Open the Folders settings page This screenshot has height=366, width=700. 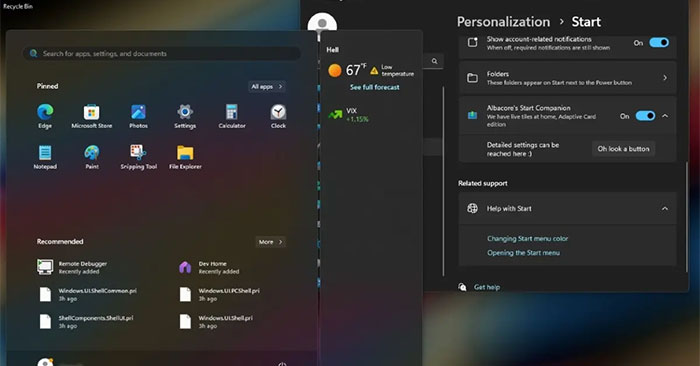click(x=567, y=78)
